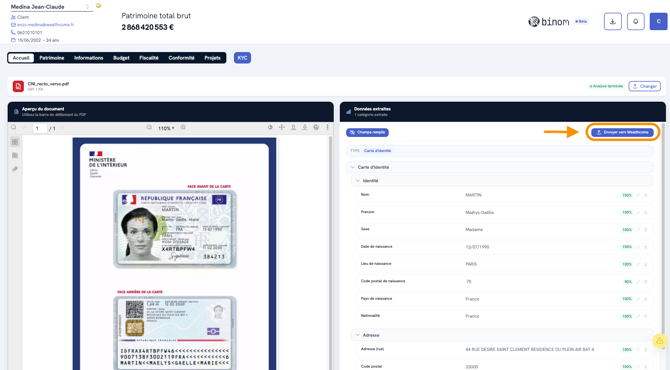This screenshot has height=370, width=670.
Task: Toggle PDF viewer theme icon
Action: tap(270, 127)
